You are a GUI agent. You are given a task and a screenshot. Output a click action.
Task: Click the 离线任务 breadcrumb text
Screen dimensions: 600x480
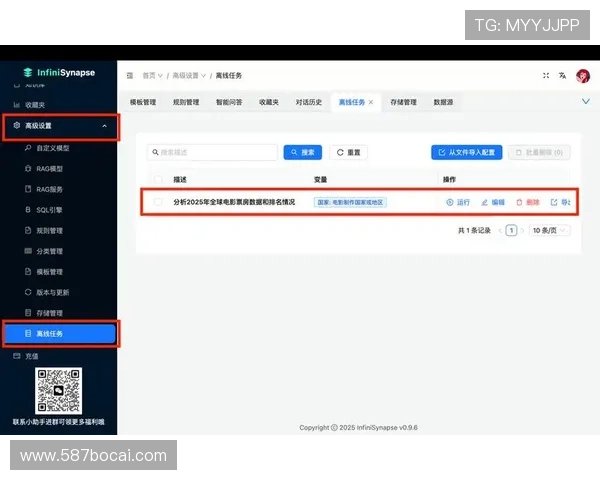click(229, 76)
